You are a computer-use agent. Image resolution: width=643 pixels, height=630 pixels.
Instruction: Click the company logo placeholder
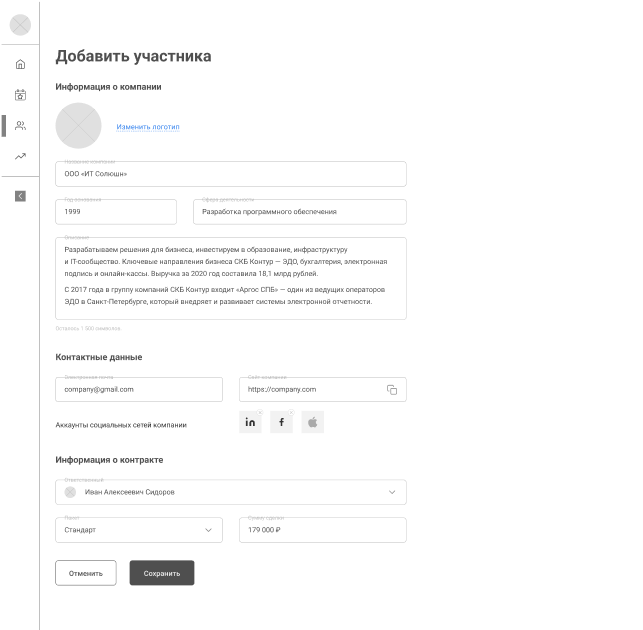point(78,126)
